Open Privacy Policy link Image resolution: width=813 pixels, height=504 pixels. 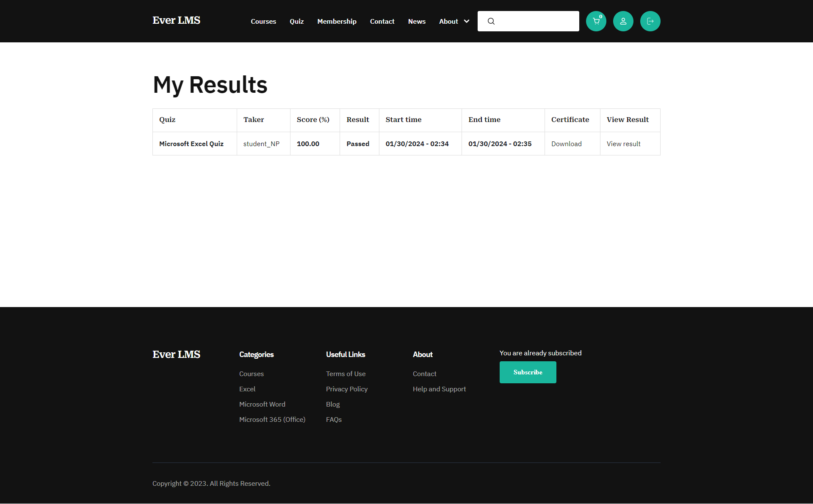click(346, 389)
